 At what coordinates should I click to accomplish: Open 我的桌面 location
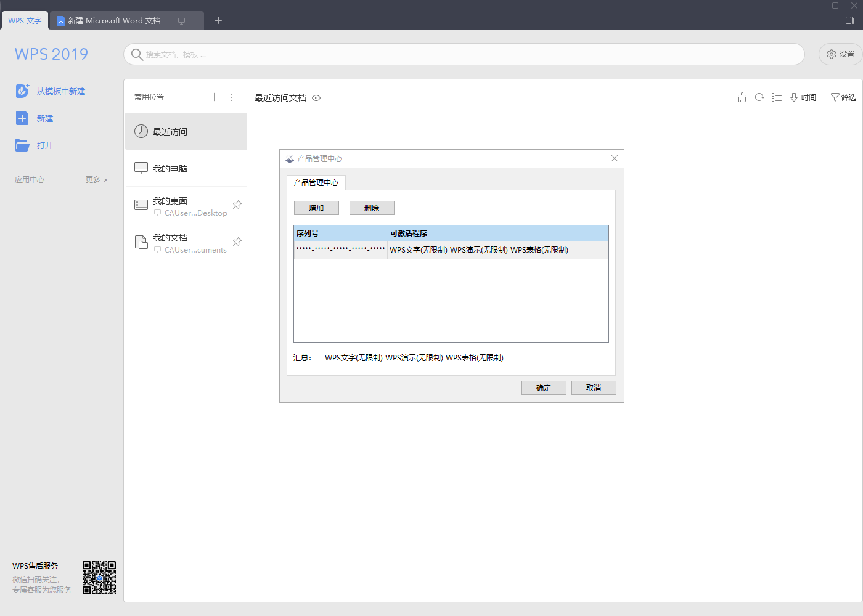[x=186, y=206]
